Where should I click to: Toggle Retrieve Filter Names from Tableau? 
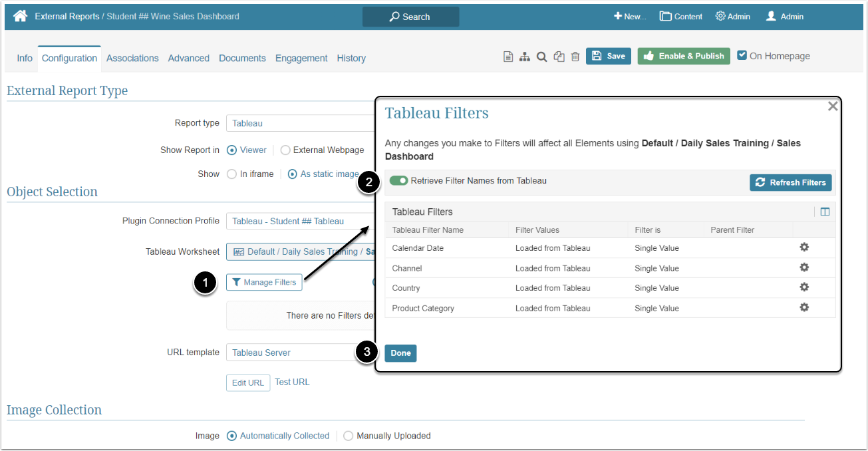pyautogui.click(x=399, y=181)
